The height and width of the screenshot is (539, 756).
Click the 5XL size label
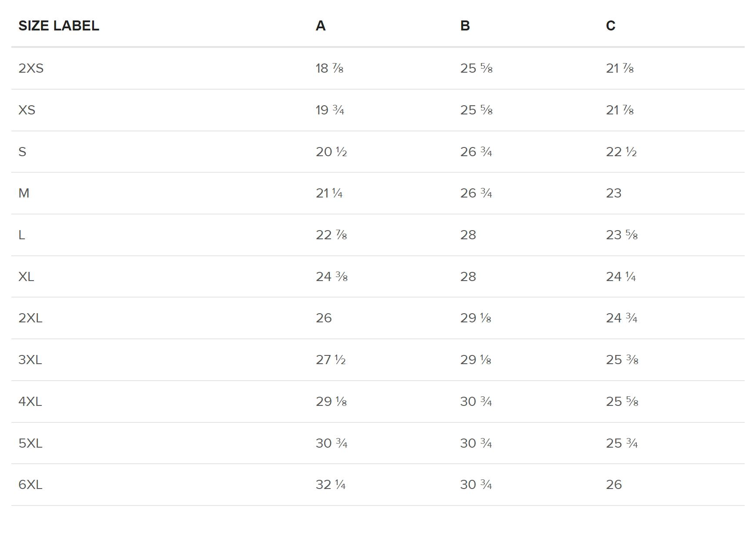click(x=30, y=443)
